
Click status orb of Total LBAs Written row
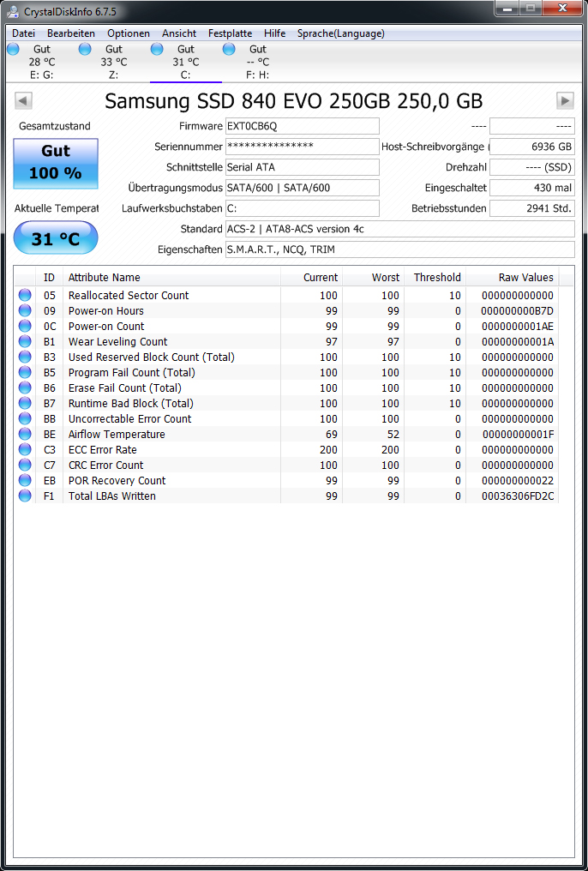pyautogui.click(x=25, y=496)
